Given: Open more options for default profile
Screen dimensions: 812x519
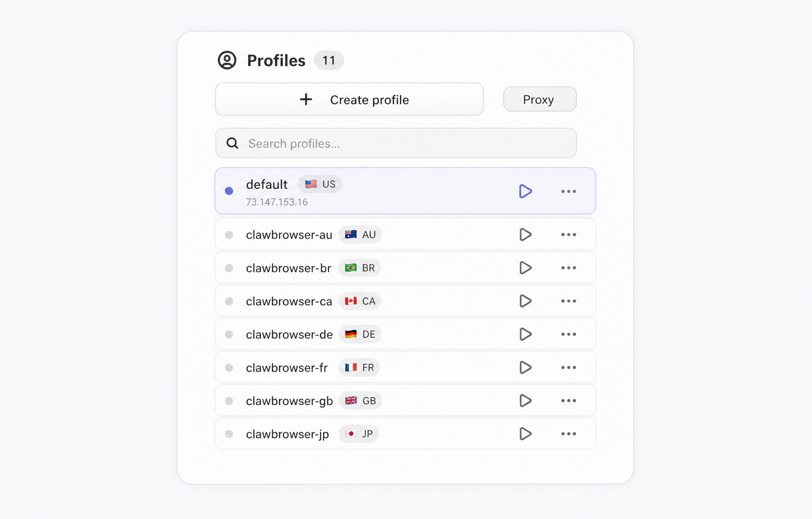Looking at the screenshot, I should [x=569, y=191].
